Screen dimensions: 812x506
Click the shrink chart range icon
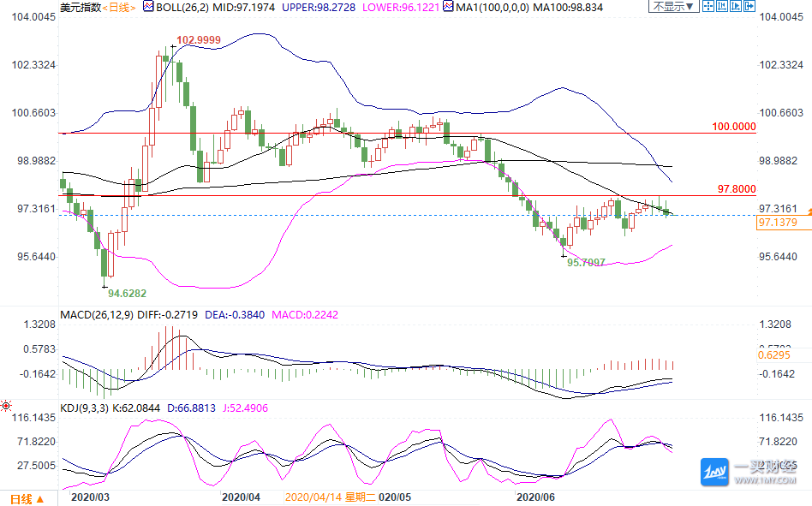(722, 6)
